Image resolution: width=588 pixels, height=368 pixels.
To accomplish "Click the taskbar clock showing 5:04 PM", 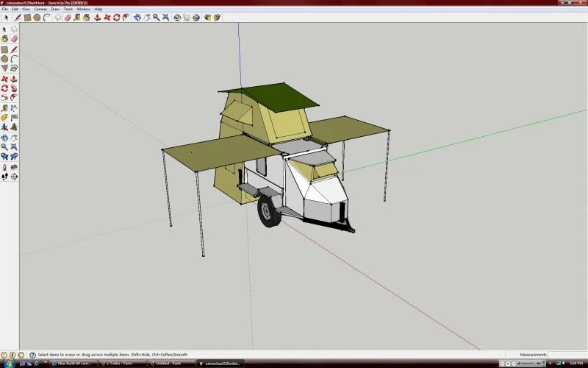I will pyautogui.click(x=576, y=364).
